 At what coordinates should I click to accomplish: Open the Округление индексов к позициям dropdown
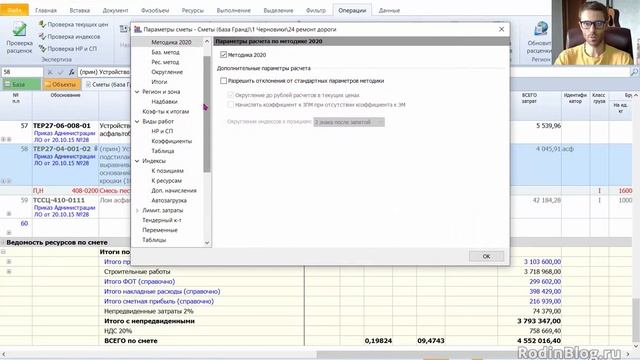point(349,122)
